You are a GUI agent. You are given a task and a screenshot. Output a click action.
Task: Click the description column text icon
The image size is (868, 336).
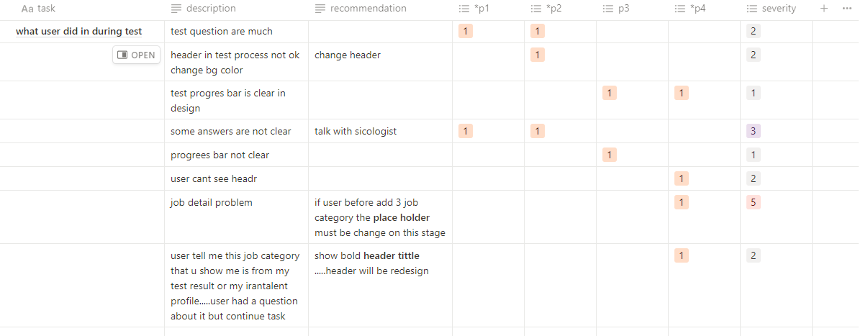(176, 9)
